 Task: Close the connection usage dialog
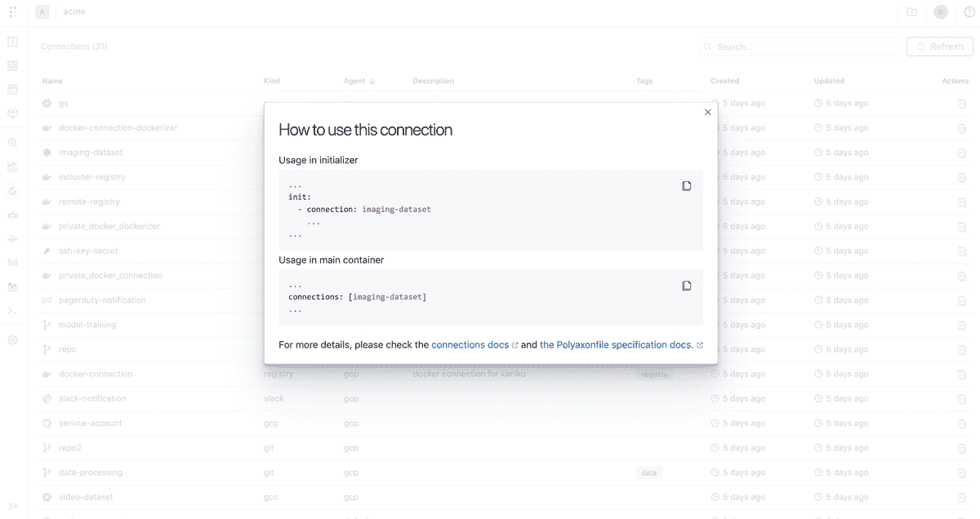[x=708, y=113]
